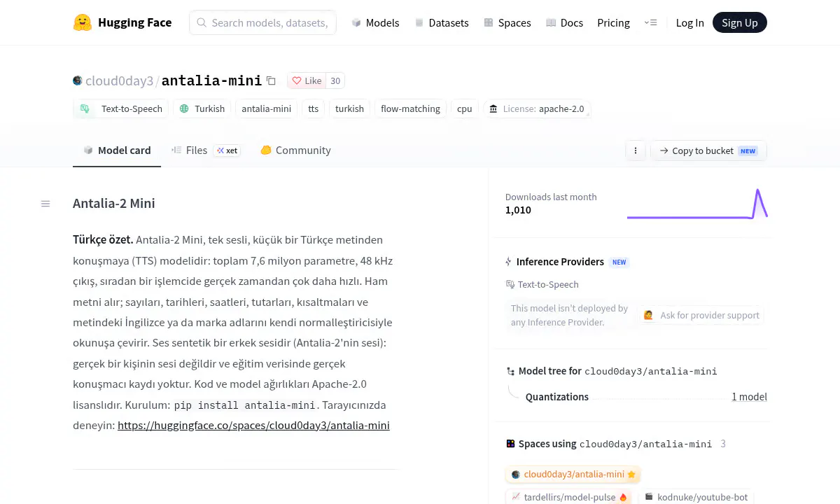Screen dimensions: 840x504
Task: Click the Spaces using count 3
Action: click(723, 444)
